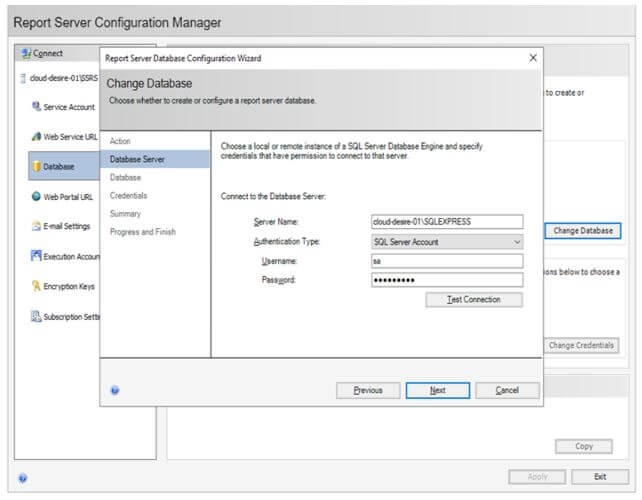Select the Database Server wizard step
This screenshot has height=500, width=642.
155,159
